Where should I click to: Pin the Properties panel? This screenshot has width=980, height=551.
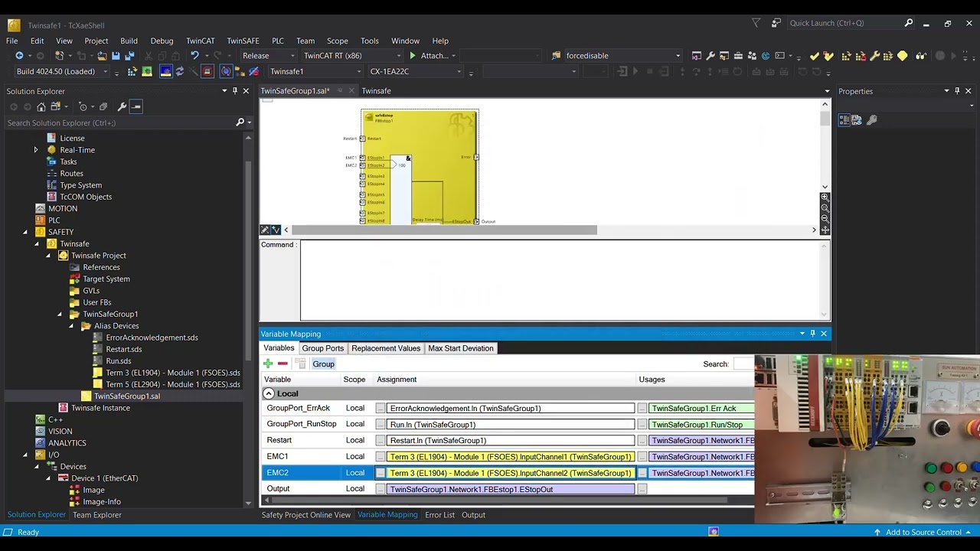pyautogui.click(x=957, y=91)
